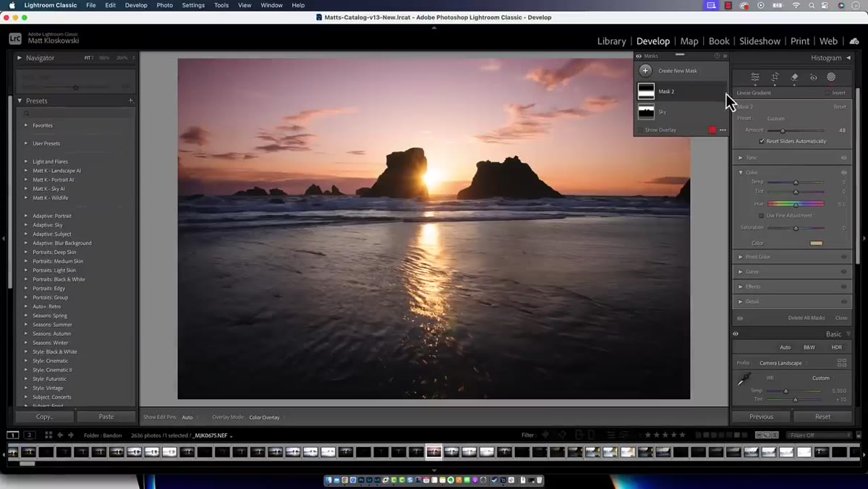
Task: Open the Filters Off dropdown
Action: point(820,435)
